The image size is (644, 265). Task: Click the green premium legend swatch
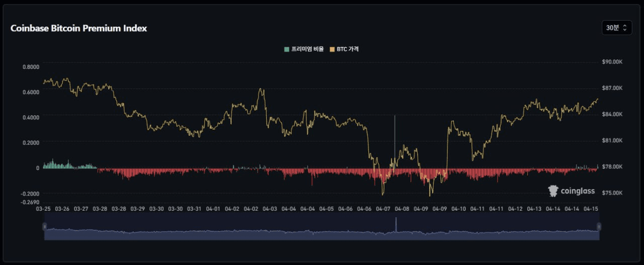tap(287, 49)
